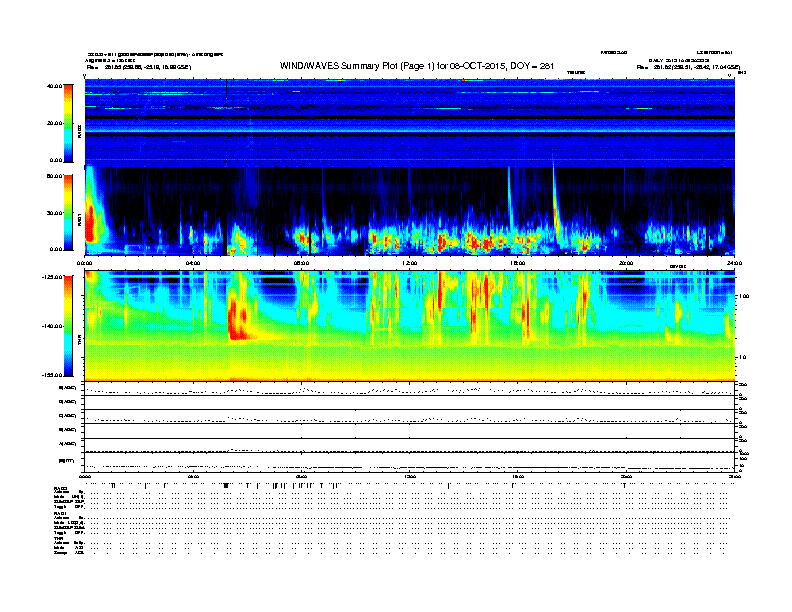Click the RAD1 color scale bar
This screenshot has height=612, width=792.
tap(68, 212)
